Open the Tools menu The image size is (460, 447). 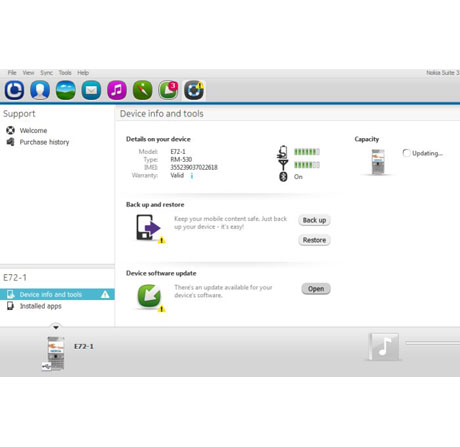[65, 73]
